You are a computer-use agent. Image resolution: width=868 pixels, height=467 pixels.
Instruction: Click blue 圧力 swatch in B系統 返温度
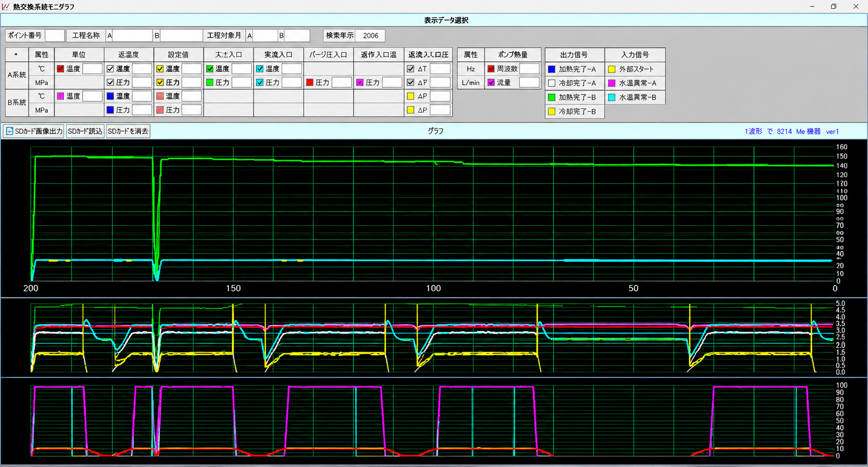[110, 110]
